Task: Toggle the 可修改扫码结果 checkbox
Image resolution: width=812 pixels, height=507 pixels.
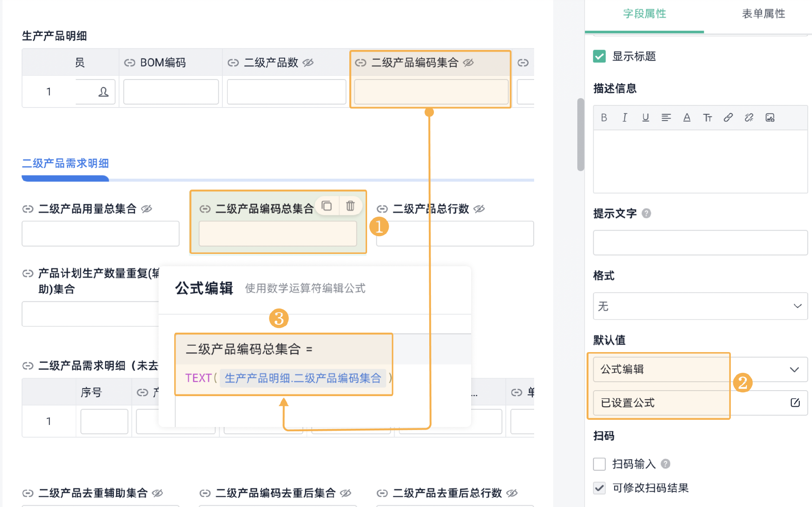Action: coord(599,488)
